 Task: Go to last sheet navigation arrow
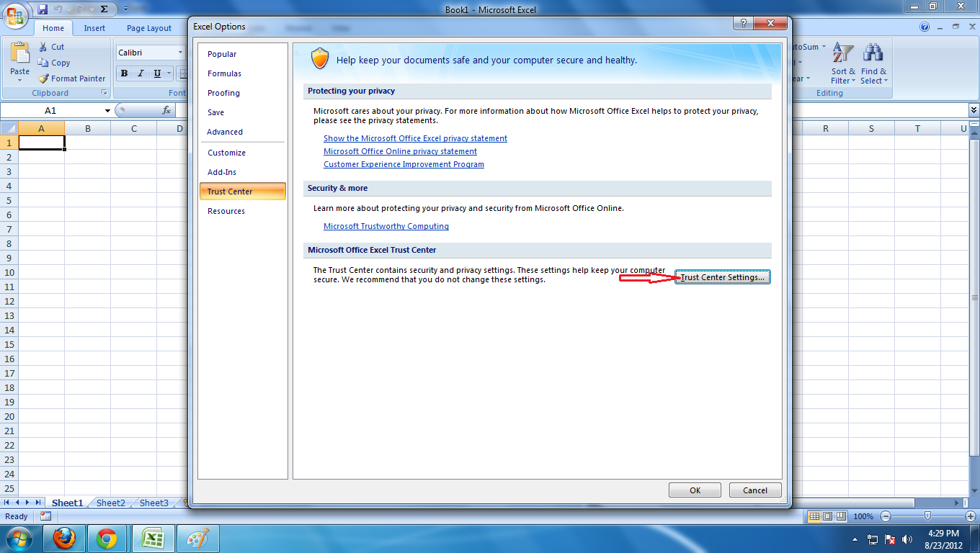pyautogui.click(x=37, y=503)
